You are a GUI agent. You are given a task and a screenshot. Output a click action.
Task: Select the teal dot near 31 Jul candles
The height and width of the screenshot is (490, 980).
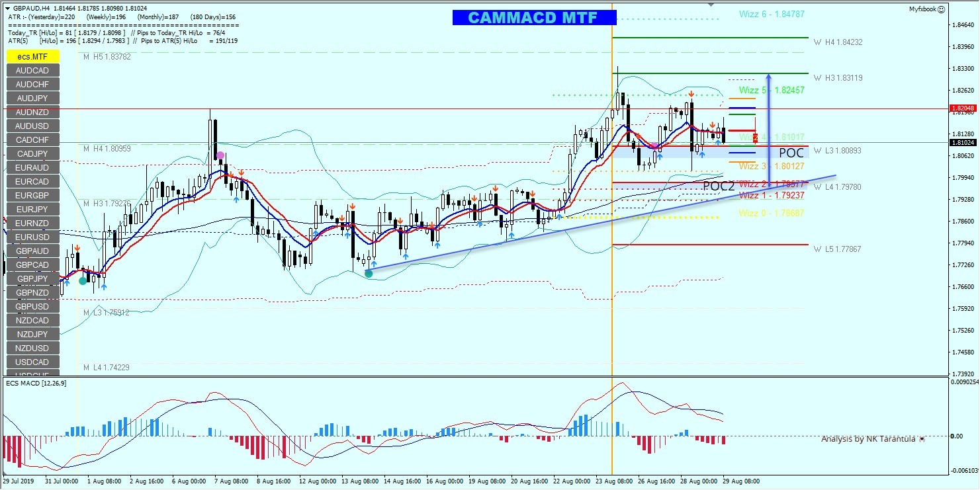(x=83, y=281)
